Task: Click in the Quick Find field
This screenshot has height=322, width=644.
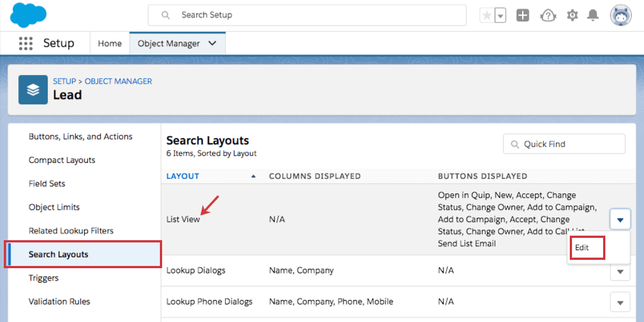Action: 571,144
